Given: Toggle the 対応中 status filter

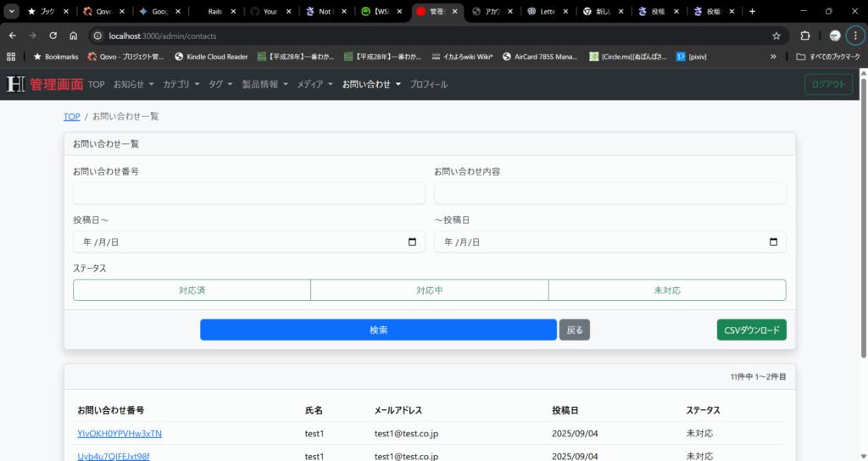Looking at the screenshot, I should pyautogui.click(x=430, y=290).
